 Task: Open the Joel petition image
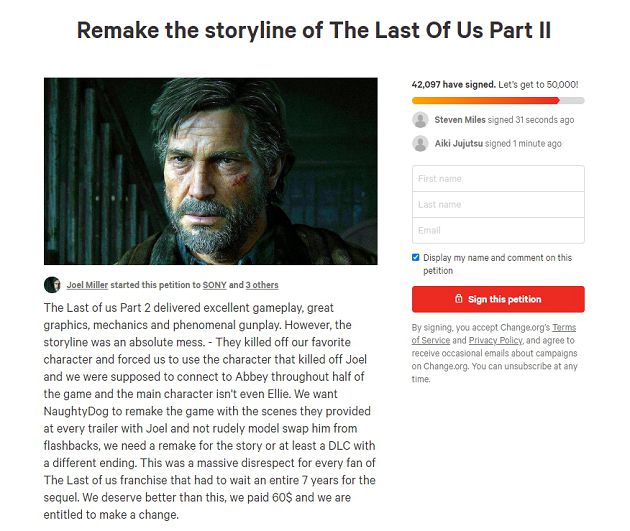click(211, 171)
